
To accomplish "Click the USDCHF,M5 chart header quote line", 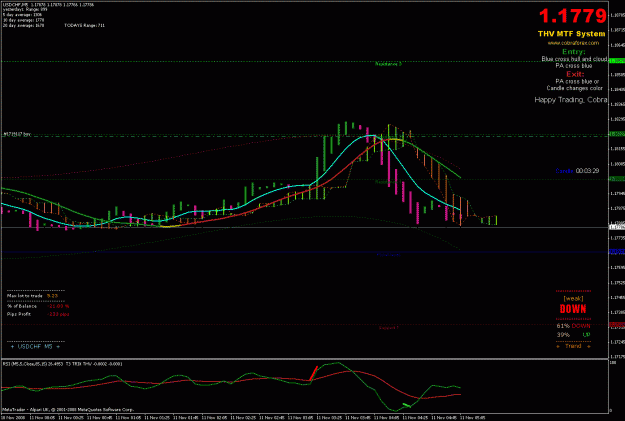I will 49,5.
